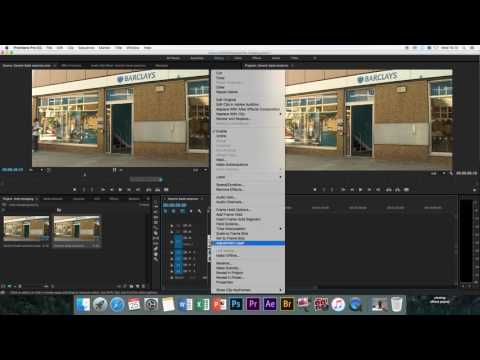Mark In point in the Program monitor
480x360 pixels.
pos(323,190)
